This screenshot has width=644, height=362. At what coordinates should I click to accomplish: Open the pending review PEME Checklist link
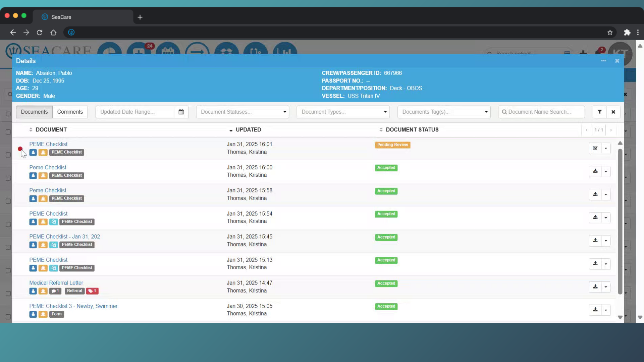pos(48,144)
